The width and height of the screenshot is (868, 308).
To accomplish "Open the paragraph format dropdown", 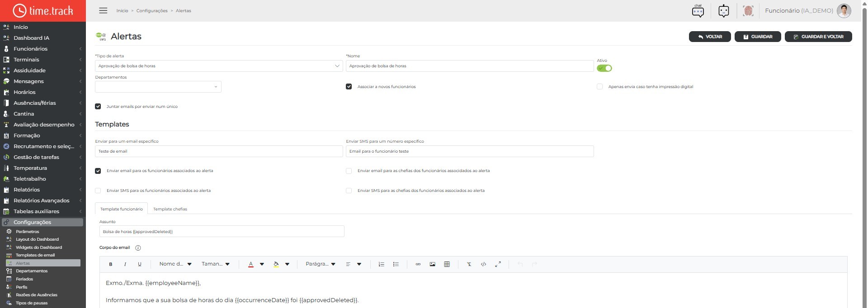I will [321, 264].
